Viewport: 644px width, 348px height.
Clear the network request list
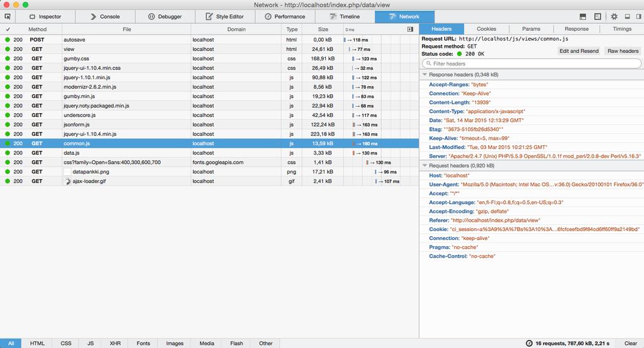tap(630, 343)
